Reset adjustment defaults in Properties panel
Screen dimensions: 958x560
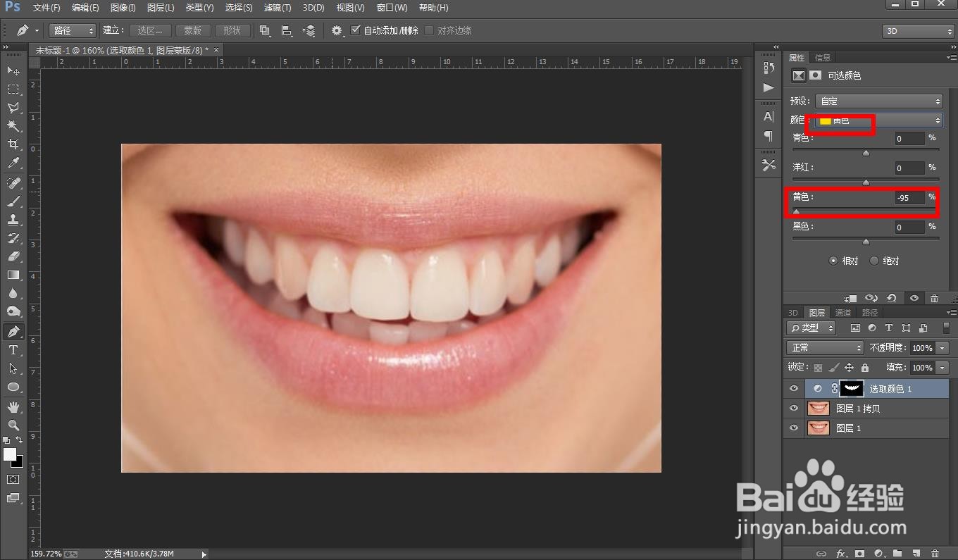[892, 299]
